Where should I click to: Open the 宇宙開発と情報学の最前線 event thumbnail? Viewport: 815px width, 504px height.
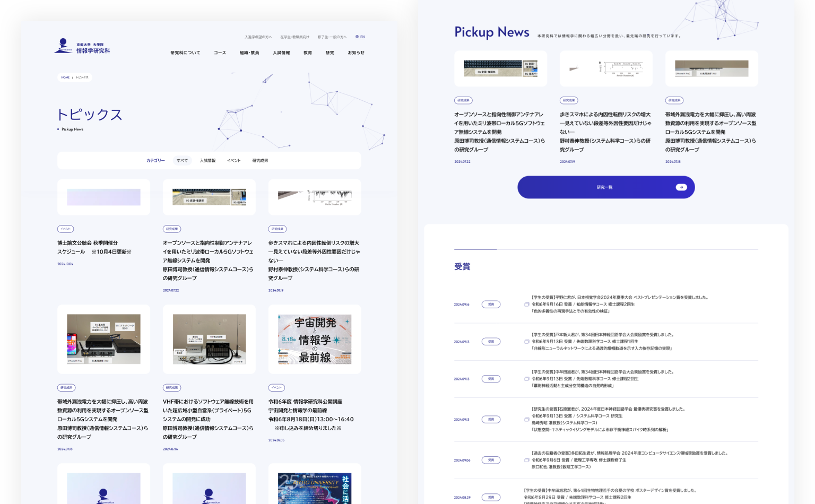pos(315,339)
